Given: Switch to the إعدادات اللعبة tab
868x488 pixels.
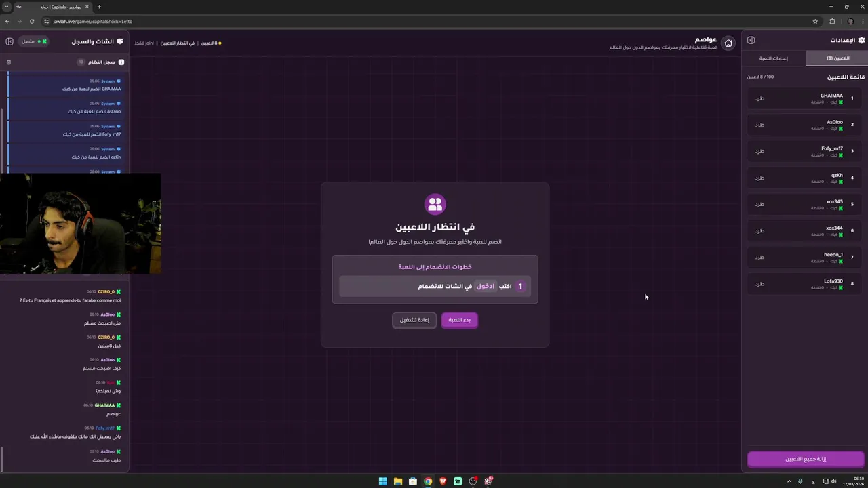Looking at the screenshot, I should [774, 58].
